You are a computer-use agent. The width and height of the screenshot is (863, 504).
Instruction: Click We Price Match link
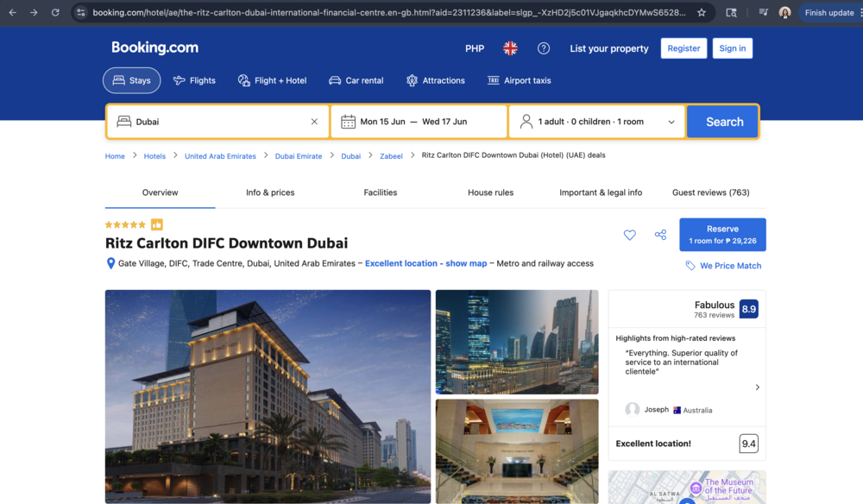pos(723,266)
